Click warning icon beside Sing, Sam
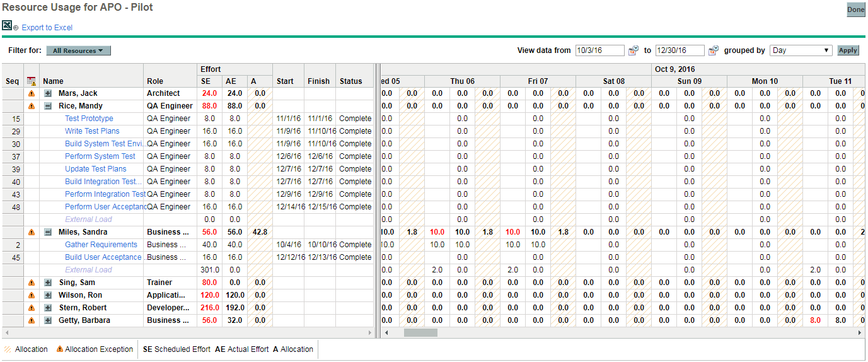The width and height of the screenshot is (868, 362). coord(32,283)
